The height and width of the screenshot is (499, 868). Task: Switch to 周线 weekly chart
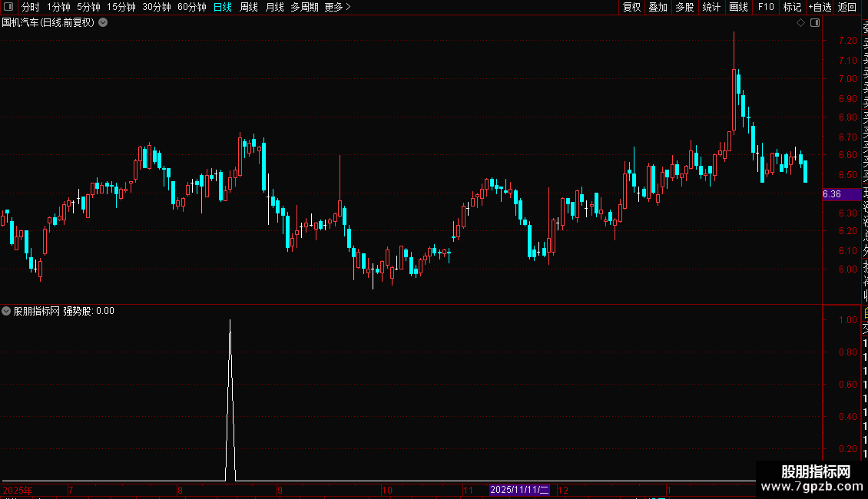click(x=249, y=7)
